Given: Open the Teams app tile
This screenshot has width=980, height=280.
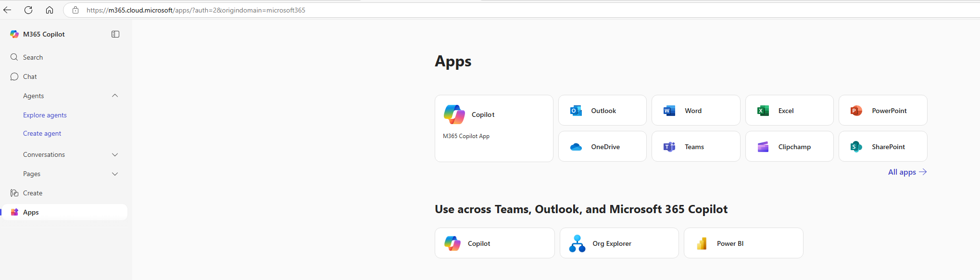Looking at the screenshot, I should tap(696, 146).
